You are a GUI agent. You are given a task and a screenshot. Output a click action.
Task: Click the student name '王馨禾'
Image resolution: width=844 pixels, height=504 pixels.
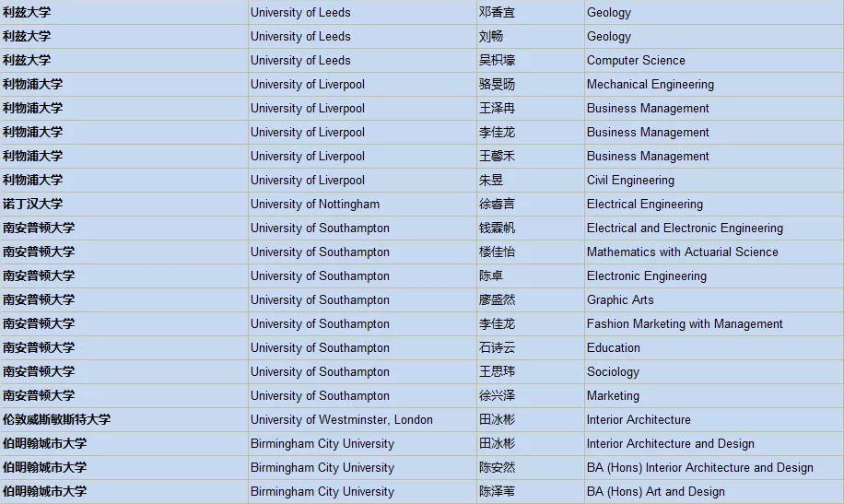[x=497, y=156]
